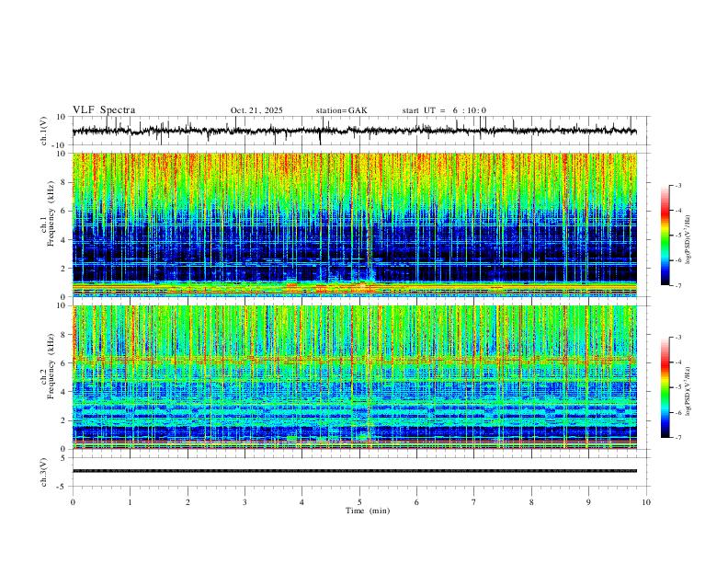Click the "-7" tick on upper colour bar

coord(677,285)
